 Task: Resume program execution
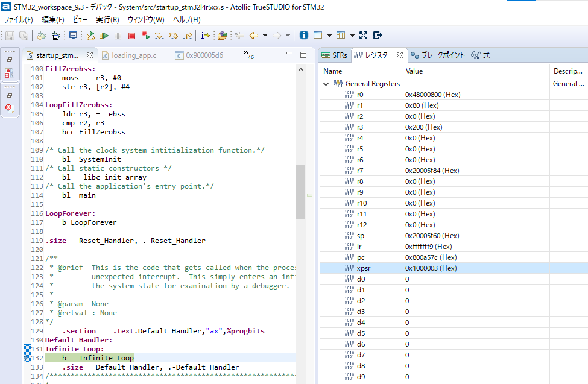[x=104, y=36]
